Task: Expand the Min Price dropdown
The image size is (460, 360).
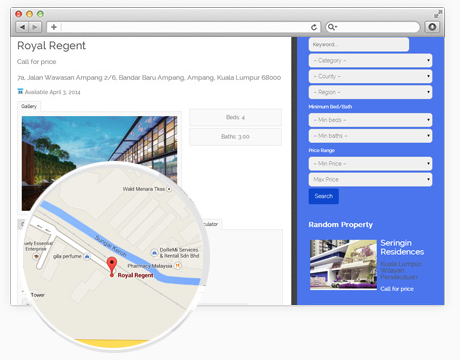Action: [x=370, y=164]
